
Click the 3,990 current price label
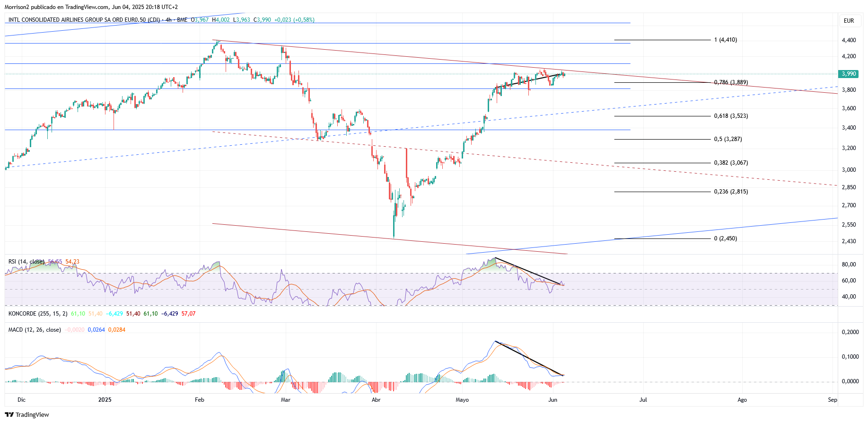[849, 74]
